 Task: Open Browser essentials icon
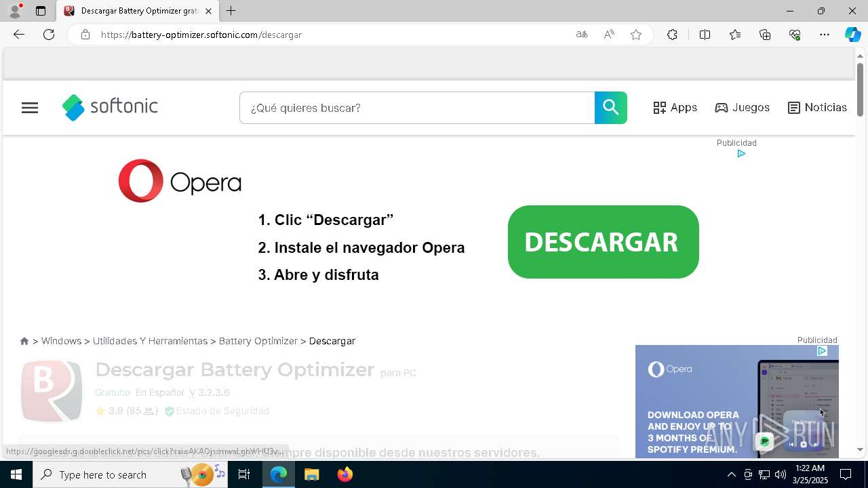(795, 35)
